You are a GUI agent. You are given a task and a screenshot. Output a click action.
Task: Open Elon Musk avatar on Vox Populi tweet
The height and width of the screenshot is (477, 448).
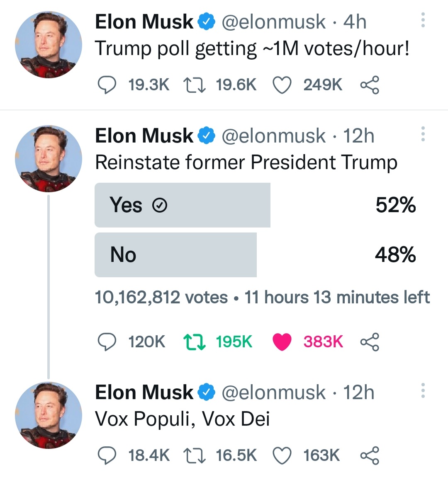[x=49, y=415]
